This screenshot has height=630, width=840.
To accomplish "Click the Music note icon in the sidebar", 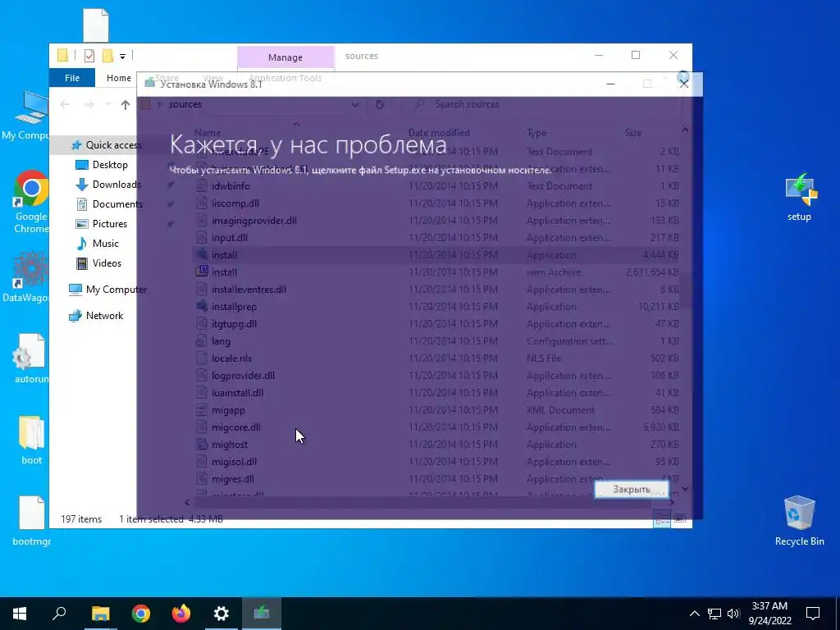I will point(82,244).
